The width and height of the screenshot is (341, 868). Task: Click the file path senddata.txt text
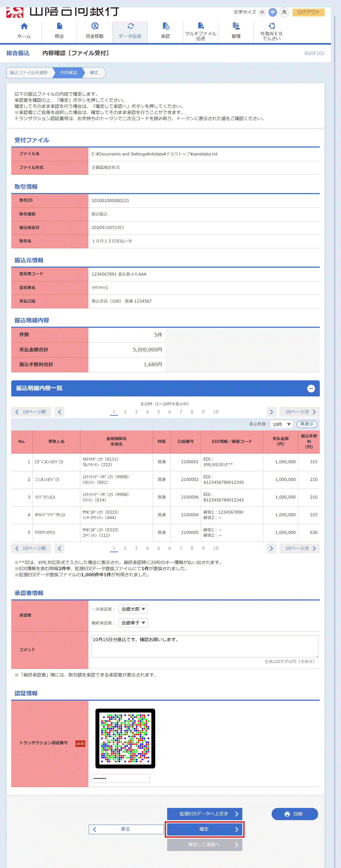(x=155, y=154)
